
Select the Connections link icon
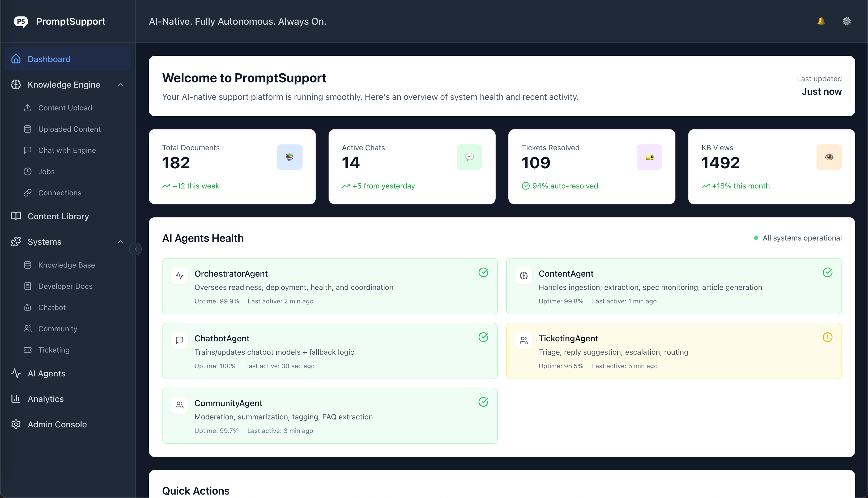pos(28,192)
